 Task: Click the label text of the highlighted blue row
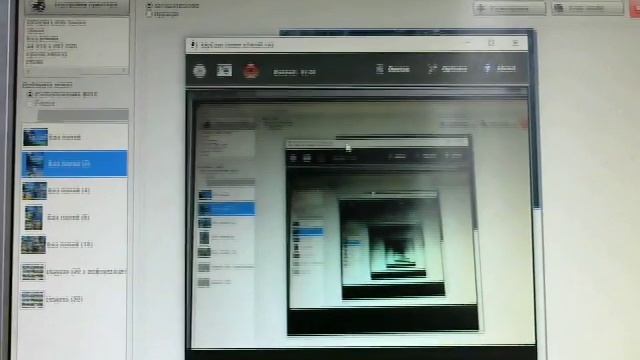69,164
